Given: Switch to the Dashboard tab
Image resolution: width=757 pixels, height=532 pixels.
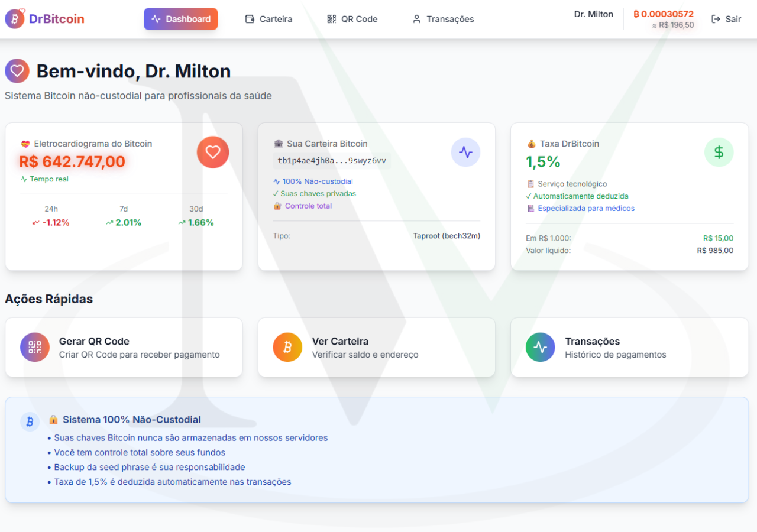Looking at the screenshot, I should (180, 18).
